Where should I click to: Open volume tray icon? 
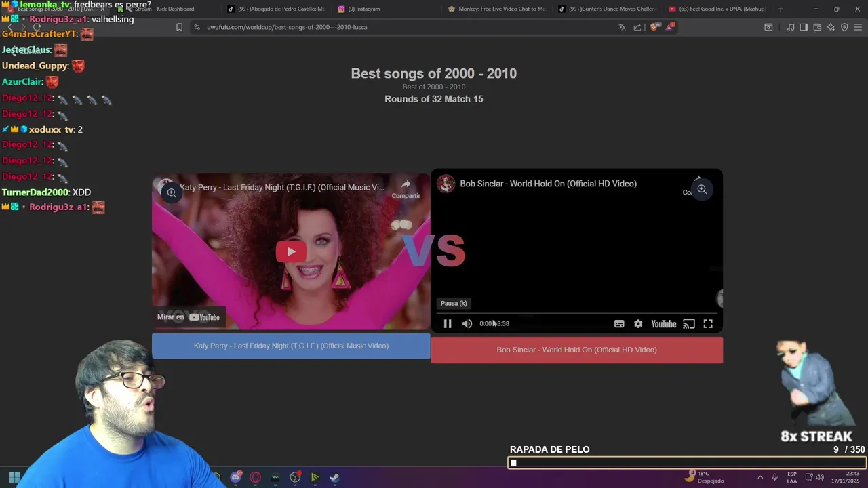click(820, 477)
